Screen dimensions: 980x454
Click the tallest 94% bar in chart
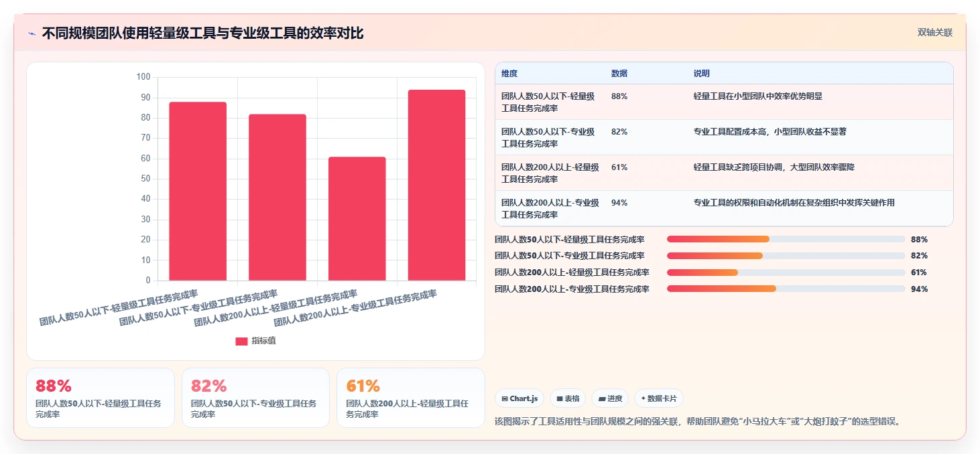coord(436,185)
